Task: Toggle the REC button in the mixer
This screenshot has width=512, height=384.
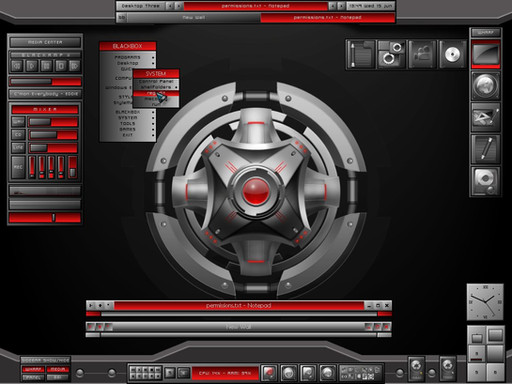Action: [x=18, y=167]
